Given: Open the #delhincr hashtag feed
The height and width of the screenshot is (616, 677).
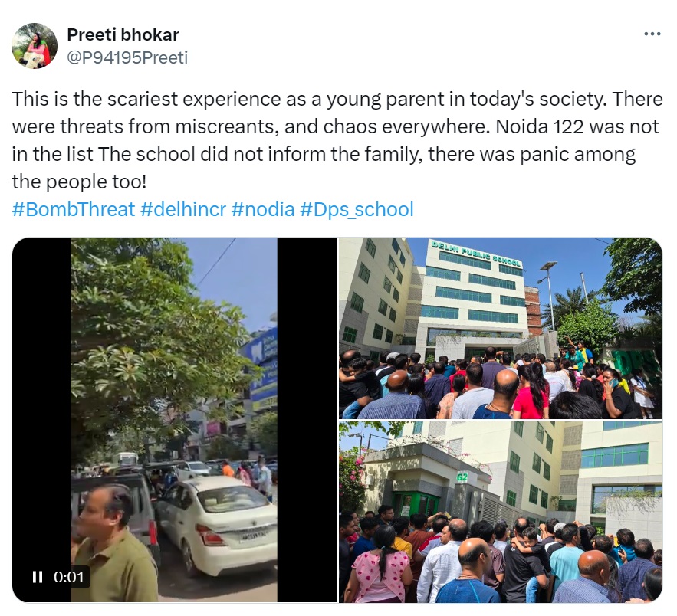Looking at the screenshot, I should pos(181,208).
